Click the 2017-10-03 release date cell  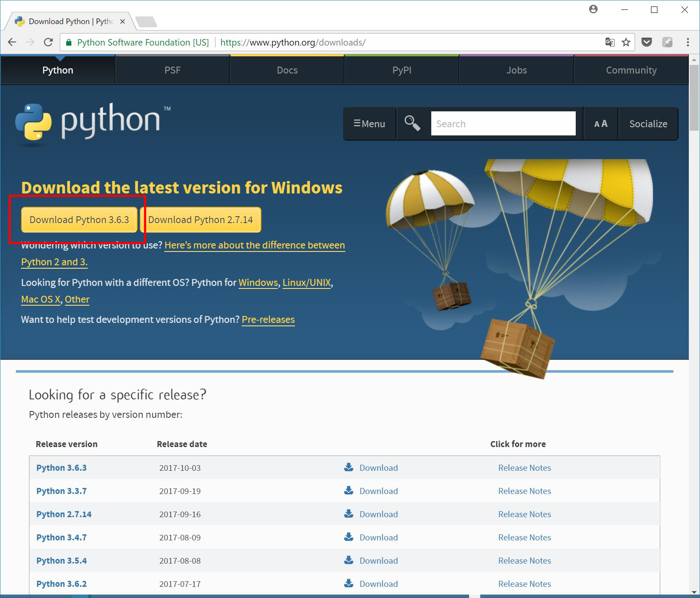click(180, 468)
